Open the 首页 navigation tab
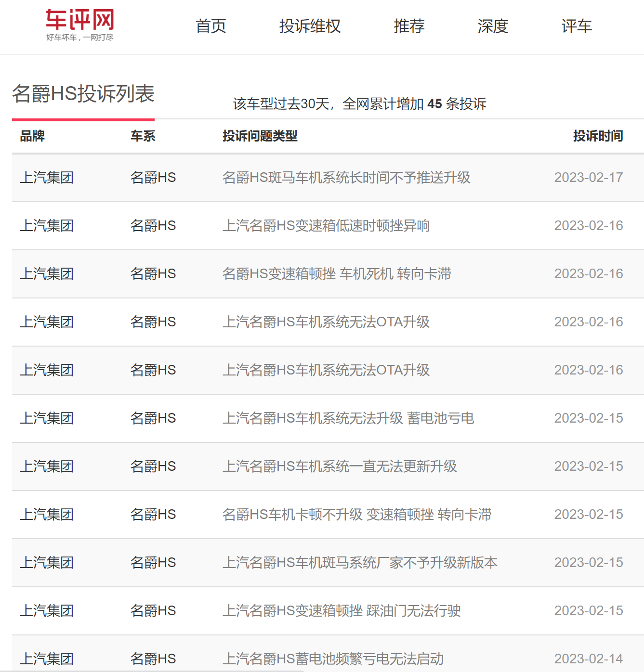Image resolution: width=644 pixels, height=672 pixels. (211, 26)
